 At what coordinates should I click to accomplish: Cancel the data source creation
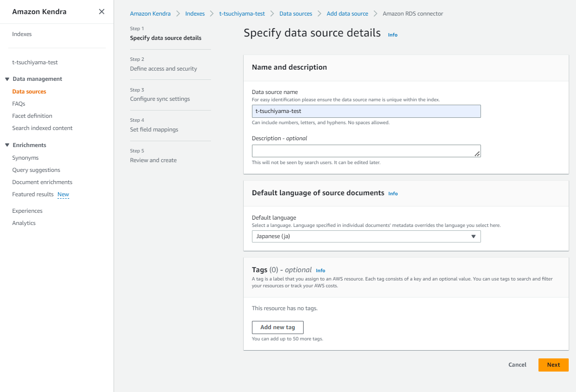[517, 365]
